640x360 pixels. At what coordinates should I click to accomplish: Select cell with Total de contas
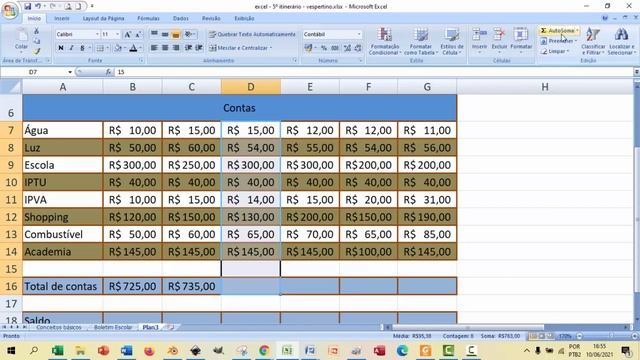click(x=63, y=286)
